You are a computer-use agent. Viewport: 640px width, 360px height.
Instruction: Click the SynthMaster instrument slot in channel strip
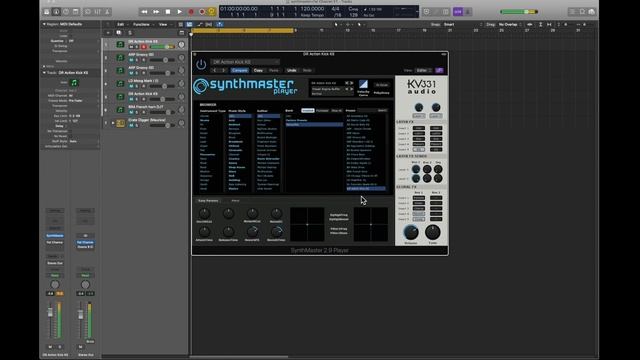click(55, 236)
